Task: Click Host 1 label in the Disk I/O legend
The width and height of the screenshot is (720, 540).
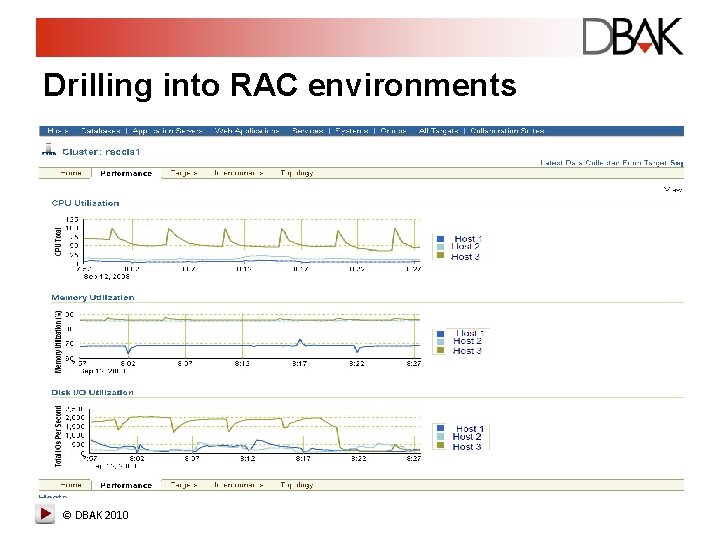Action: pos(469,428)
